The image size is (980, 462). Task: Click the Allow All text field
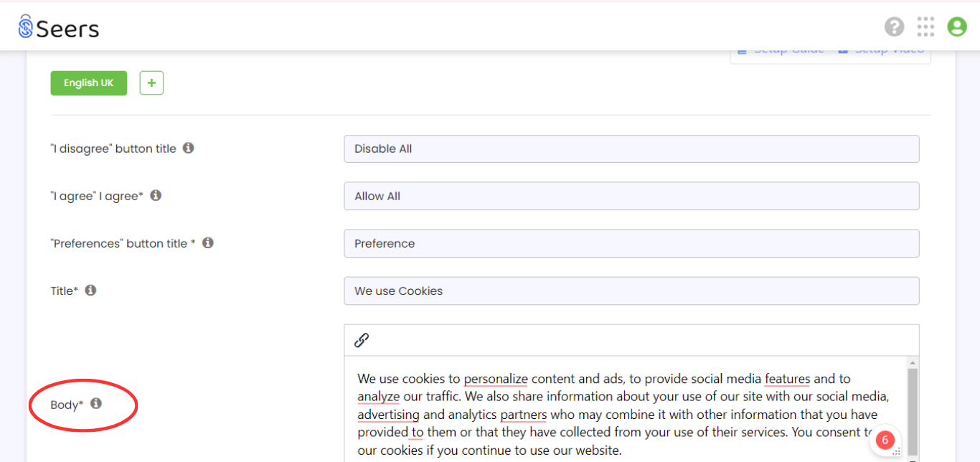coord(631,196)
